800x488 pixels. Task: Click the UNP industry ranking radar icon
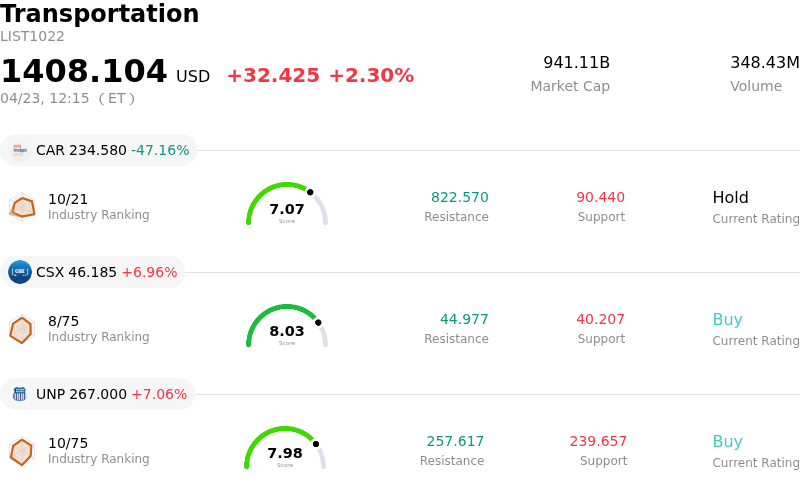coord(21,451)
